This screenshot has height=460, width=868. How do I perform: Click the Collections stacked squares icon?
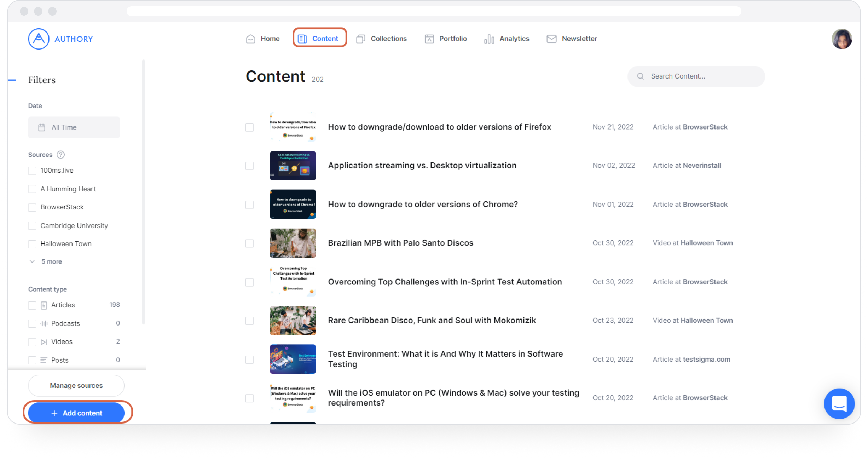360,39
